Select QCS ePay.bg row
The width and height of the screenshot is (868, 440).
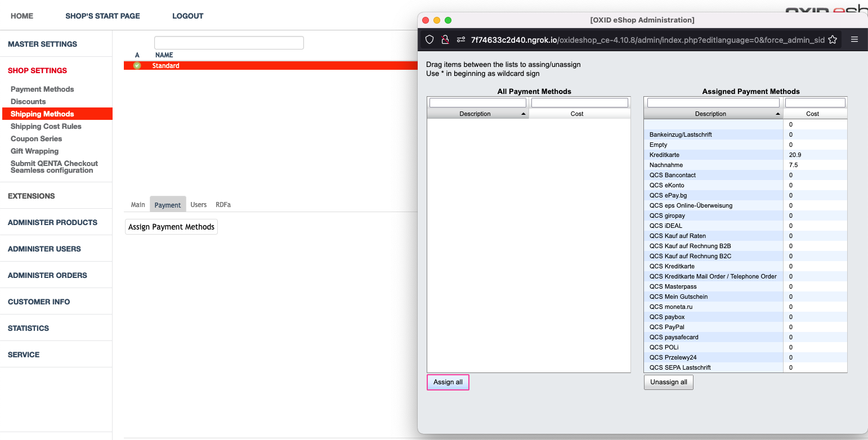point(745,195)
